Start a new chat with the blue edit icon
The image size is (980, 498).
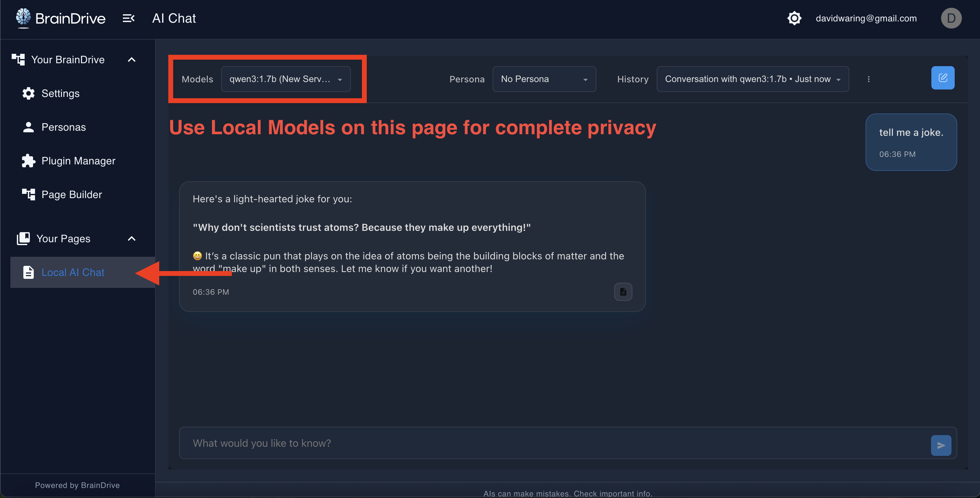[942, 78]
